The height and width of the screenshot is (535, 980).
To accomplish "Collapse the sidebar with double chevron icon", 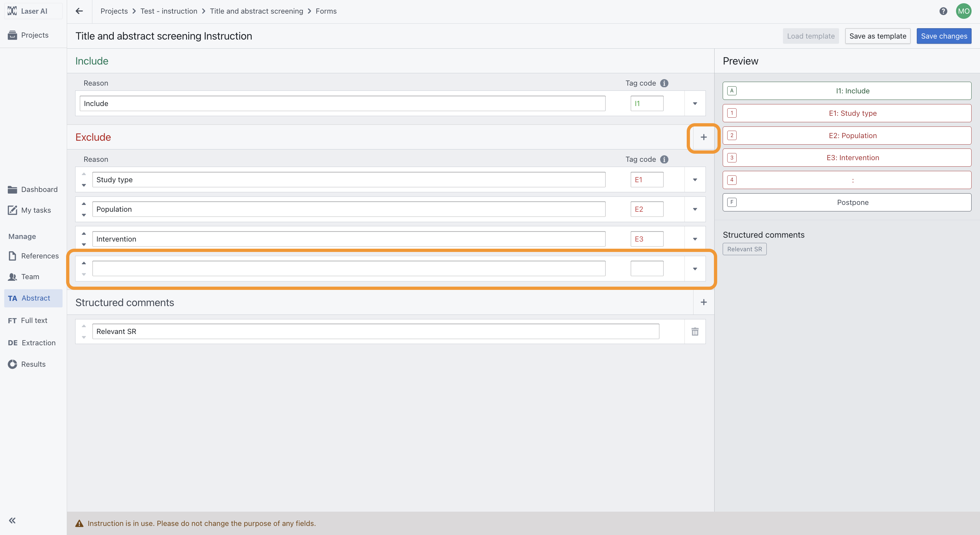I will pyautogui.click(x=12, y=520).
